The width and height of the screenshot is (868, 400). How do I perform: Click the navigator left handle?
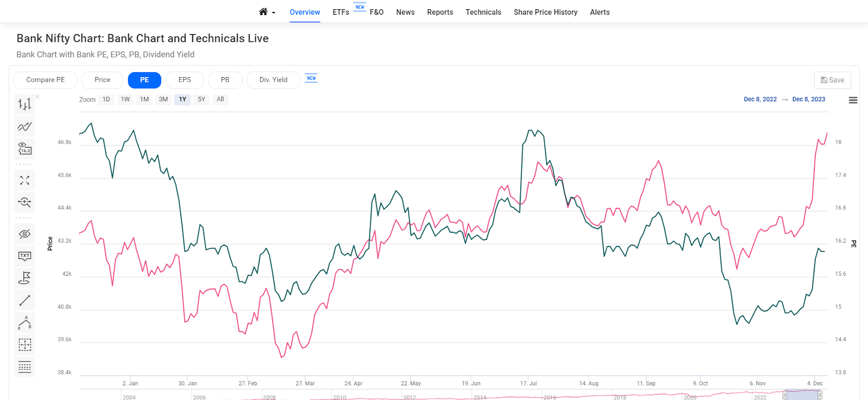click(x=784, y=395)
